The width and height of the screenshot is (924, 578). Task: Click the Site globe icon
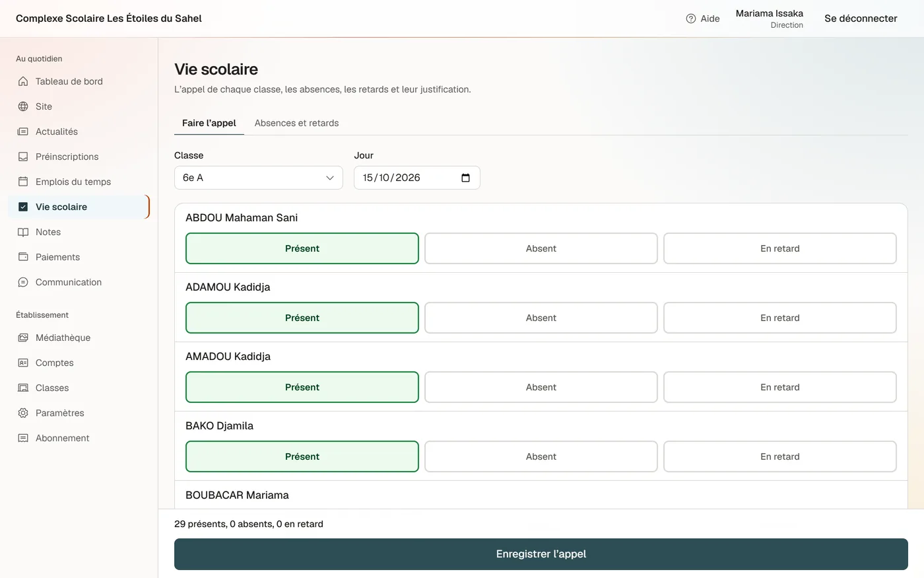(23, 106)
